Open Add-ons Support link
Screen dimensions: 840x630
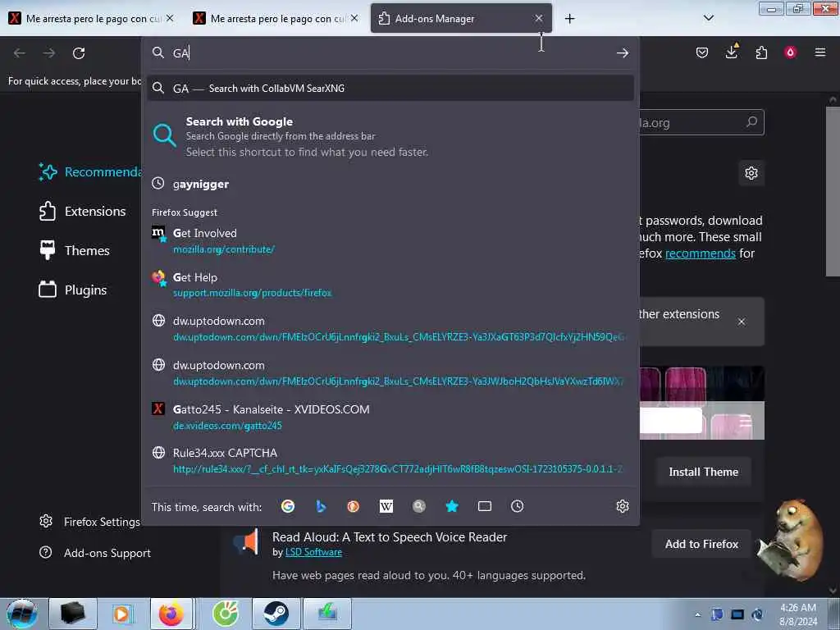pyautogui.click(x=95, y=553)
